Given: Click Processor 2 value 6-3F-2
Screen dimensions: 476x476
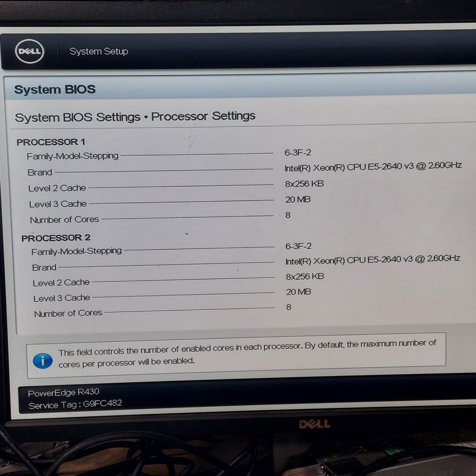Looking at the screenshot, I should point(298,246).
